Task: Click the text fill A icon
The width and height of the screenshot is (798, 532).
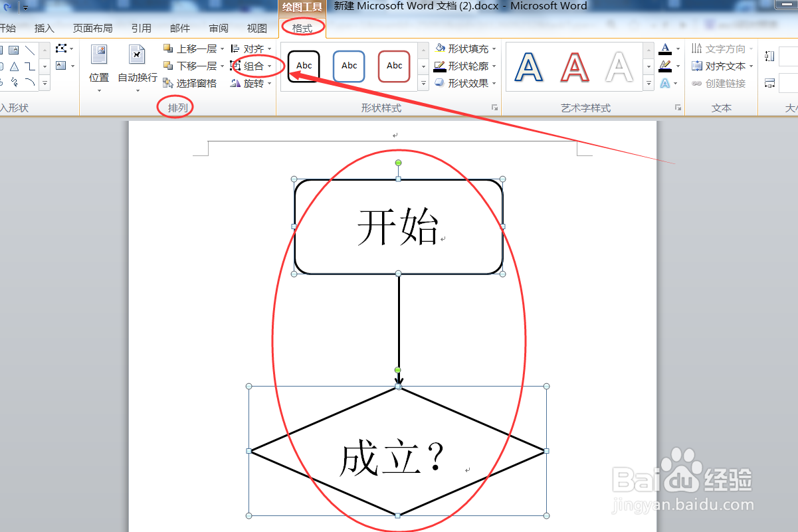Action: tap(665, 48)
